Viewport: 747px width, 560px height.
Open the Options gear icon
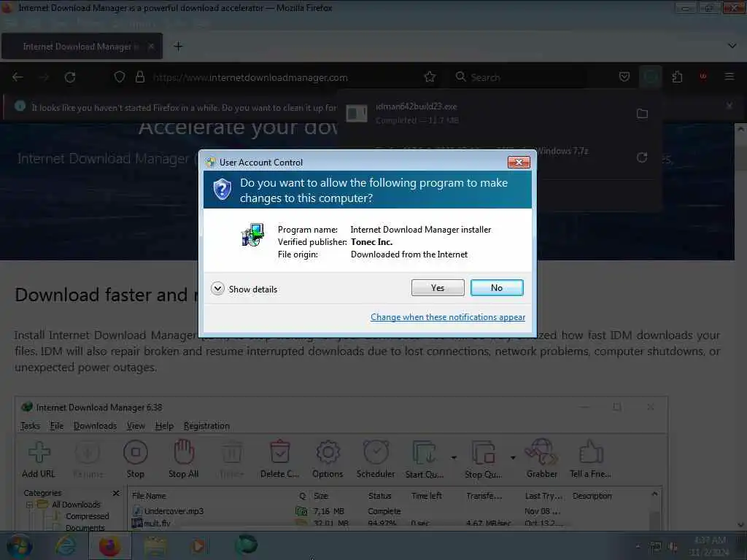click(328, 459)
